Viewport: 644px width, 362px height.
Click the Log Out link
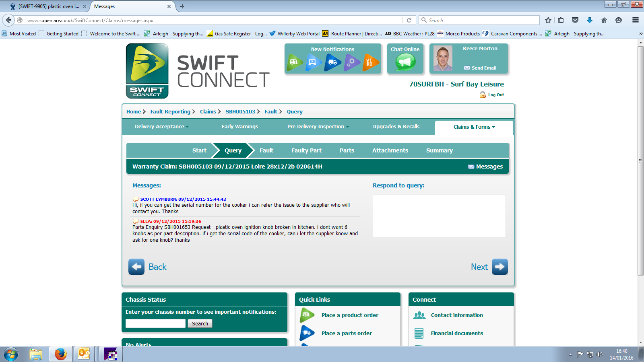(x=496, y=95)
